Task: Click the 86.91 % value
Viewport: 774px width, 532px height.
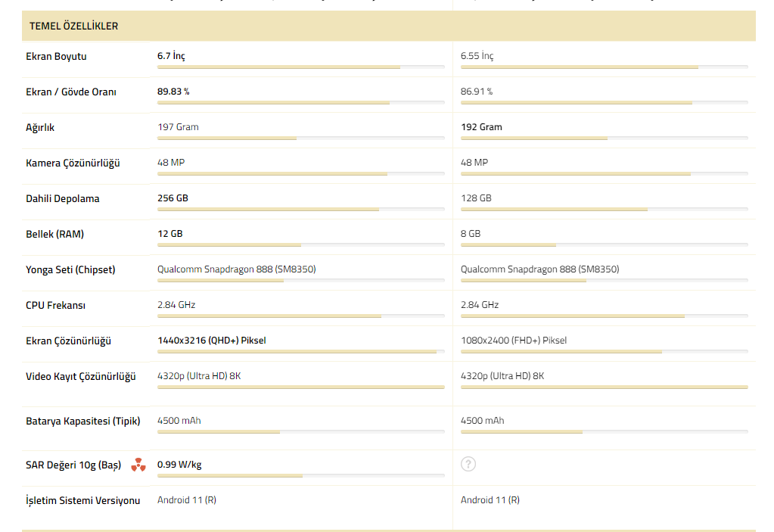Action: pos(477,92)
